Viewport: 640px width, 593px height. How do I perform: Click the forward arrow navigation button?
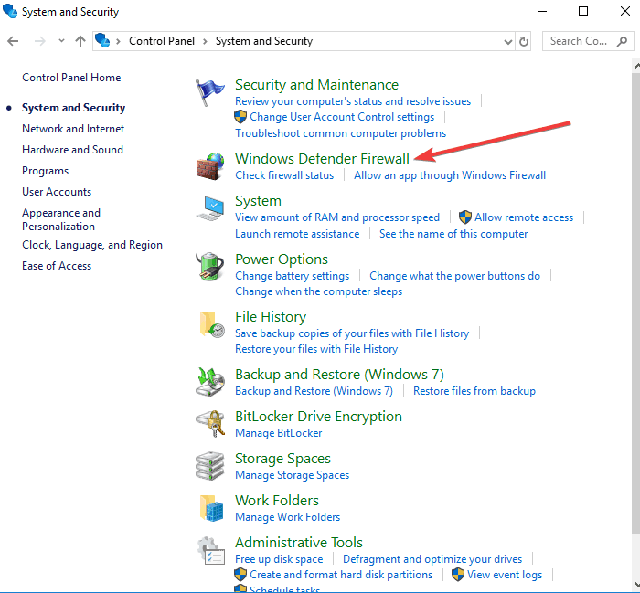pyautogui.click(x=40, y=41)
